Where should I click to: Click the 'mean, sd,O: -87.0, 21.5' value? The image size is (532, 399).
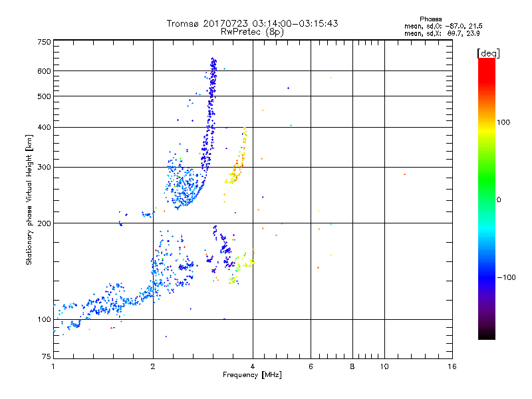point(444,26)
